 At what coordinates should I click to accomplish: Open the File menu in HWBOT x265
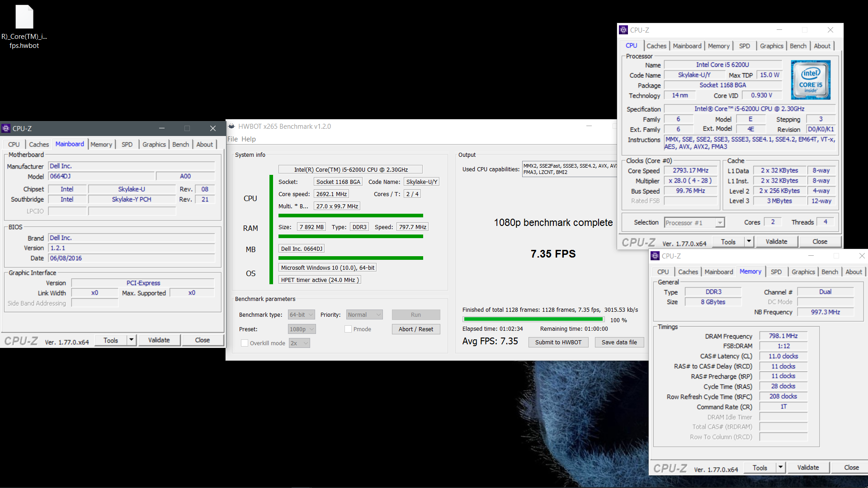coord(232,139)
